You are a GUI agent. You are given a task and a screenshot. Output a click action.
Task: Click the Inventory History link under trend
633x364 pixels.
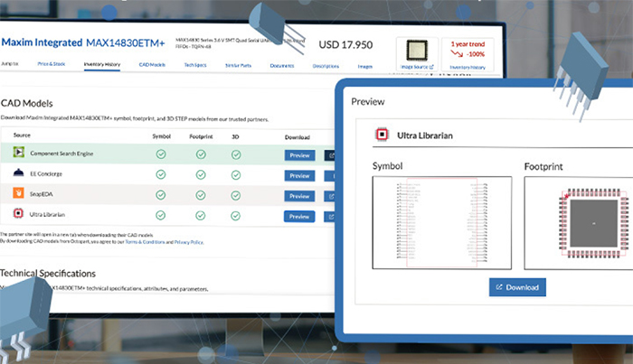[x=467, y=67]
